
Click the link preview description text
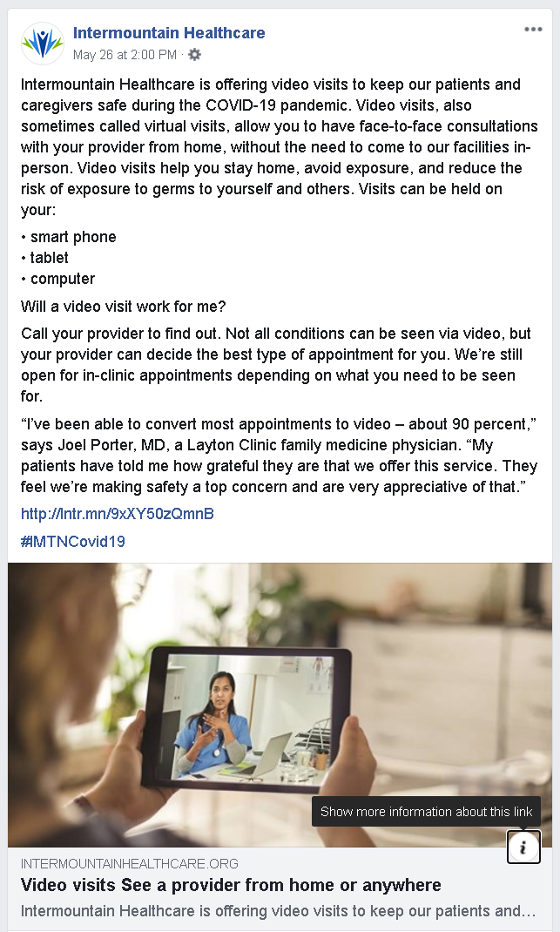(x=278, y=910)
